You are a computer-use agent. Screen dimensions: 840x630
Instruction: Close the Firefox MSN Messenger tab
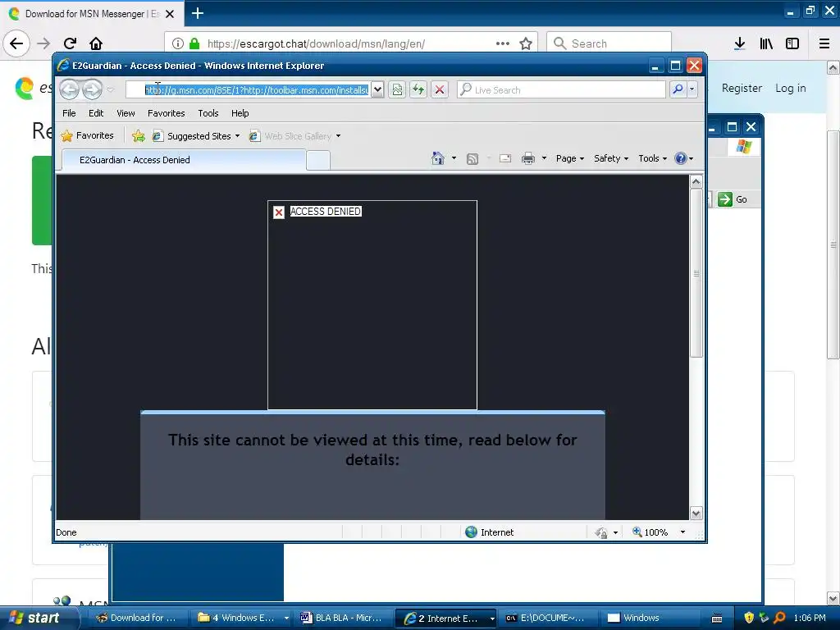(170, 13)
